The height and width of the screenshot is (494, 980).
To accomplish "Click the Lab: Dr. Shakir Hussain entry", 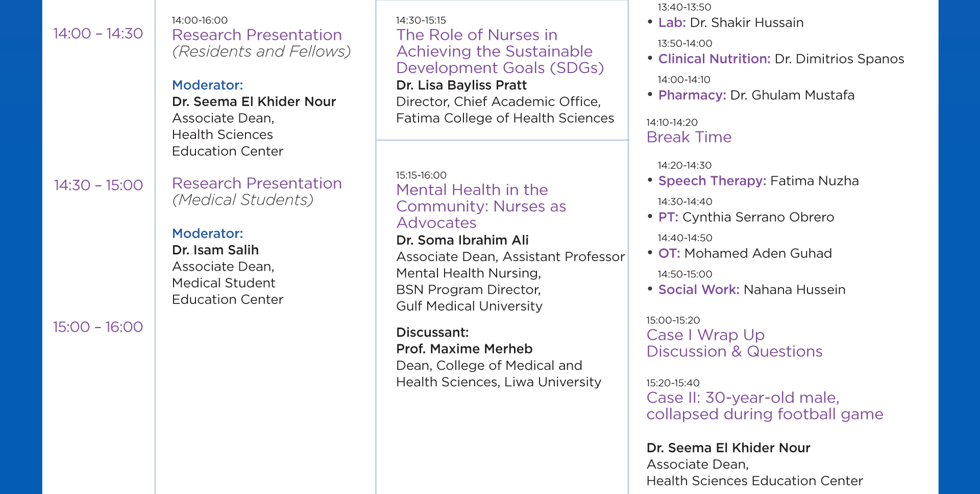I will pyautogui.click(x=730, y=23).
